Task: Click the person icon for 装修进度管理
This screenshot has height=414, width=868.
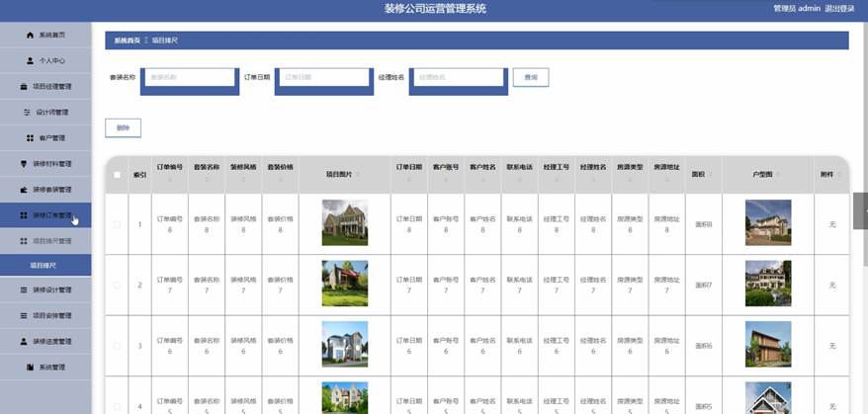Action: tap(24, 342)
